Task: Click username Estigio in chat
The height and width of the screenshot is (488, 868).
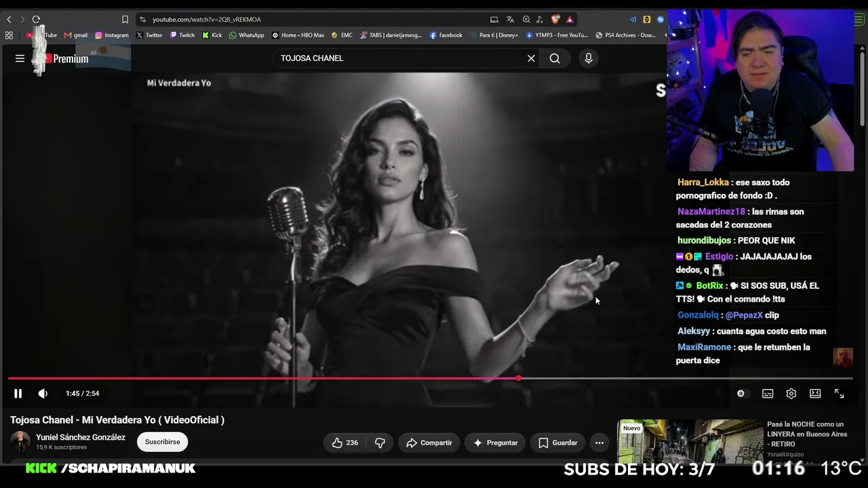Action: point(719,256)
